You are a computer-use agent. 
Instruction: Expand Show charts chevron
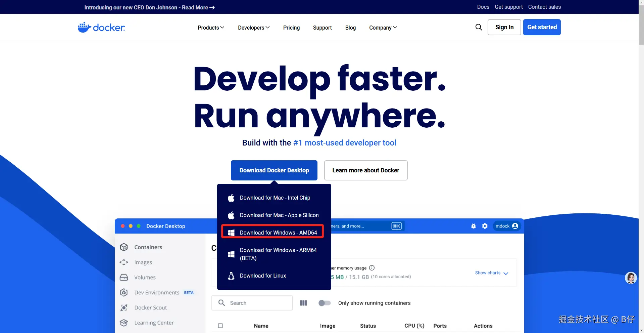coord(506,273)
